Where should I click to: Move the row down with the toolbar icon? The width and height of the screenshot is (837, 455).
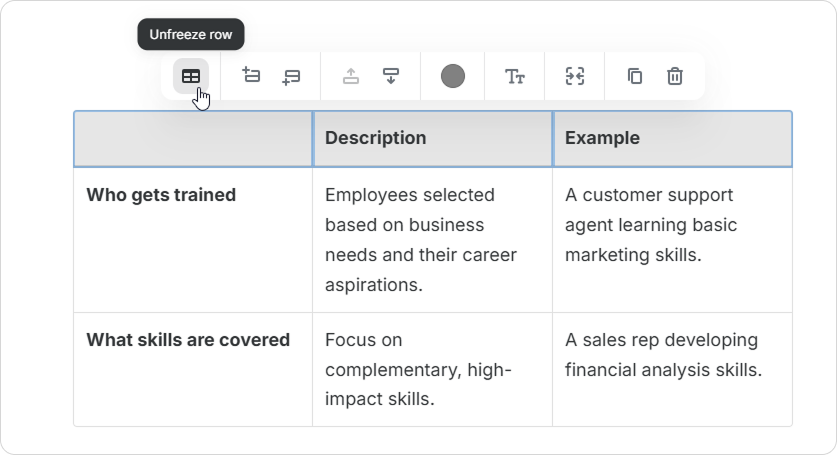tap(391, 76)
